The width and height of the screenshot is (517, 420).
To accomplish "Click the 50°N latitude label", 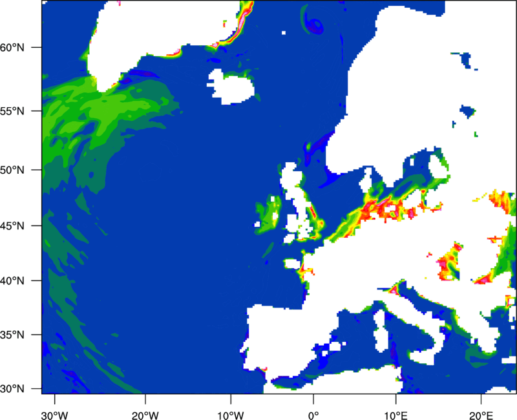I will [x=12, y=170].
